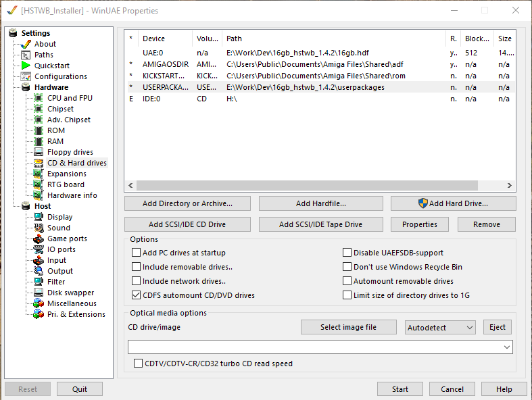Open Properties of selected drive
Viewport: 532px width, 400px height.
click(420, 224)
